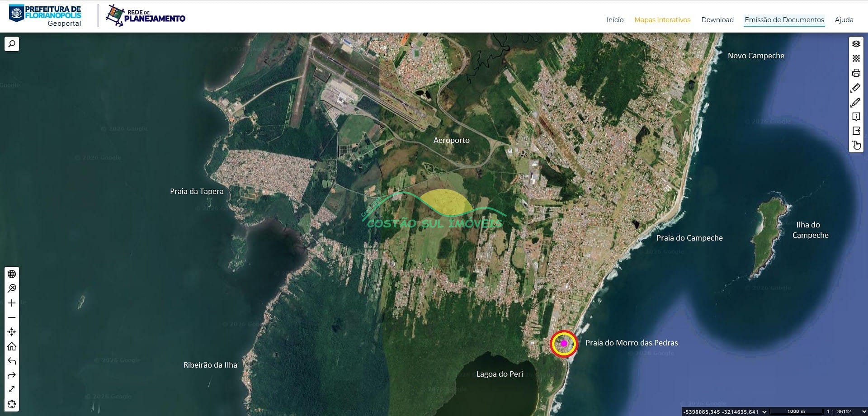
Task: Go back to previous map view
Action: point(12,361)
